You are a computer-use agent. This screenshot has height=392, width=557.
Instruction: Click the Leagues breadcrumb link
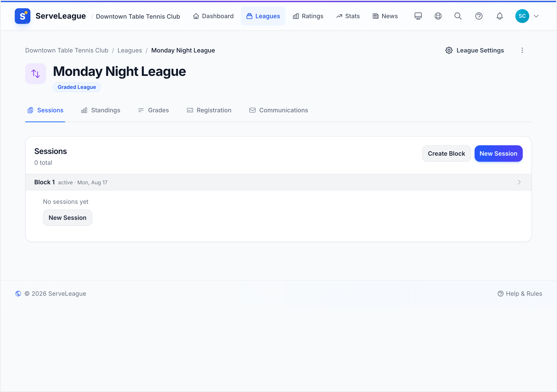pyautogui.click(x=129, y=50)
